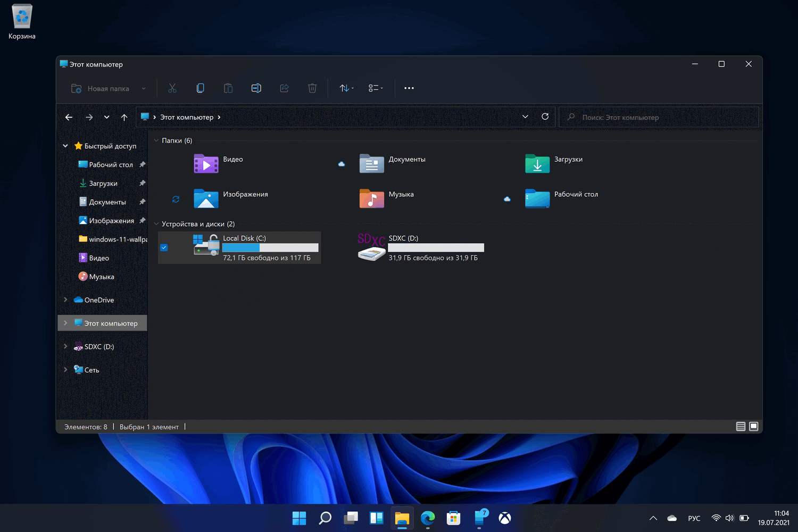Viewport: 798px width, 532px height.
Task: Click the Cut scissors icon in toolbar
Action: point(172,88)
